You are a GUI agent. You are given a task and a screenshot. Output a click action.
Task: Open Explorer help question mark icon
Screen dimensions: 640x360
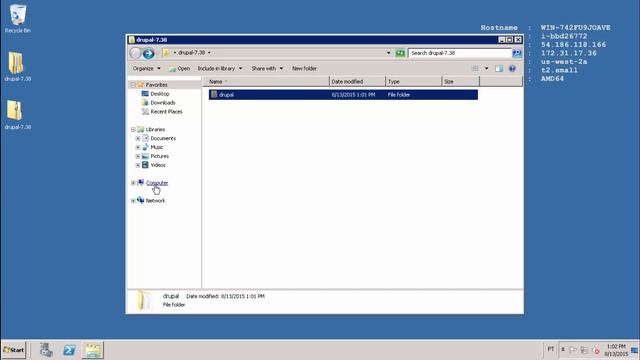tap(512, 69)
